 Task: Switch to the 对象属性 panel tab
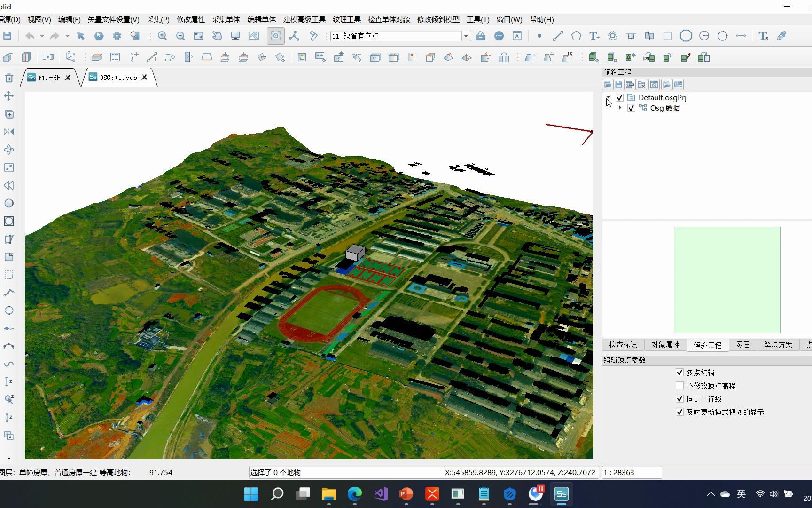[x=665, y=345]
